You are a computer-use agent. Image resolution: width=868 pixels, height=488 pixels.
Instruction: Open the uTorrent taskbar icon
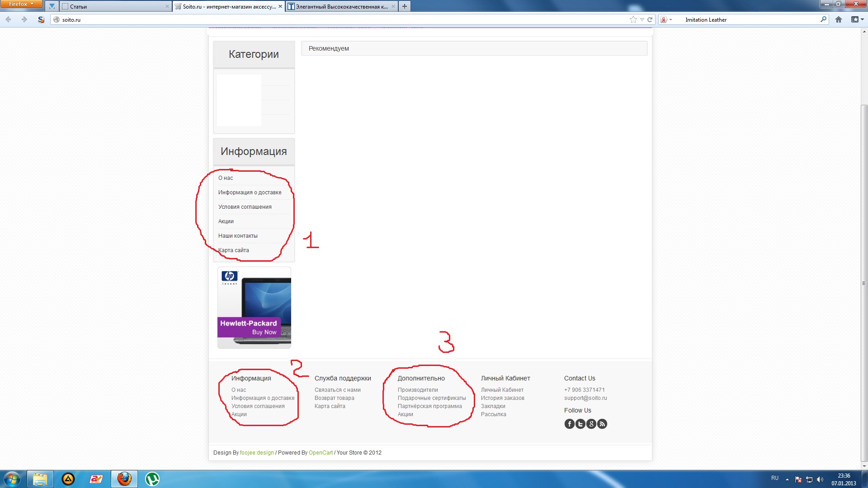point(152,479)
